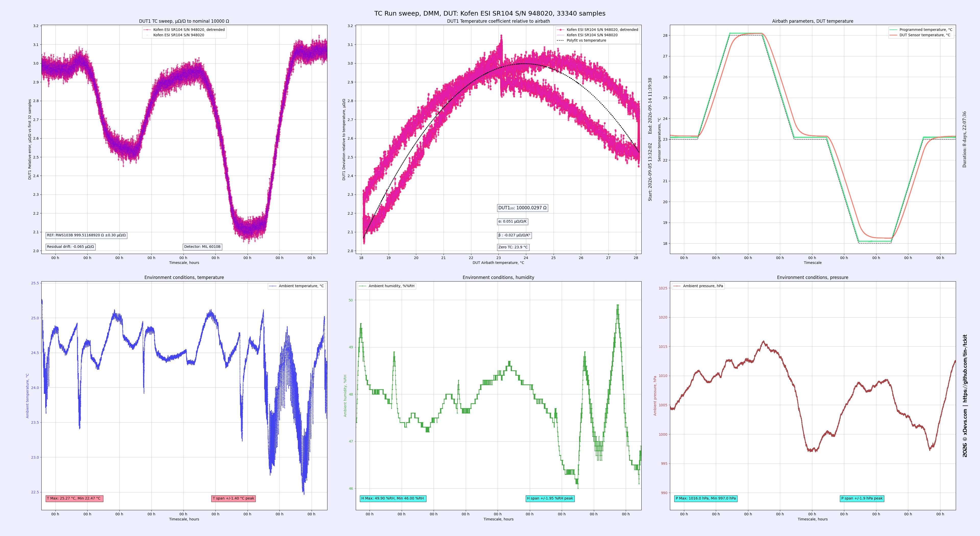Click the P span +/-1.9 hPa peak box

(x=862, y=498)
